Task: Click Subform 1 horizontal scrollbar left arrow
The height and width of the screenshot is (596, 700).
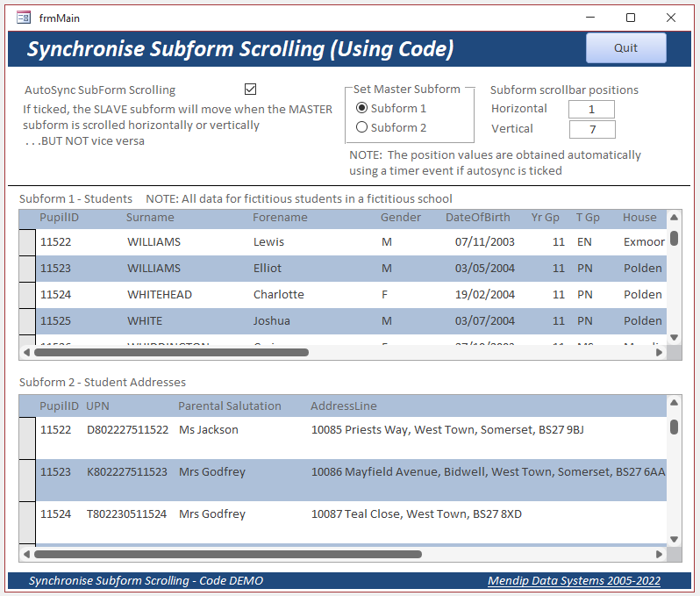Action: 26,352
